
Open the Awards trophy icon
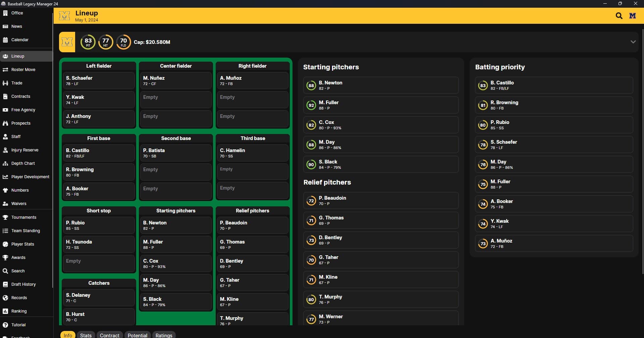click(5, 258)
